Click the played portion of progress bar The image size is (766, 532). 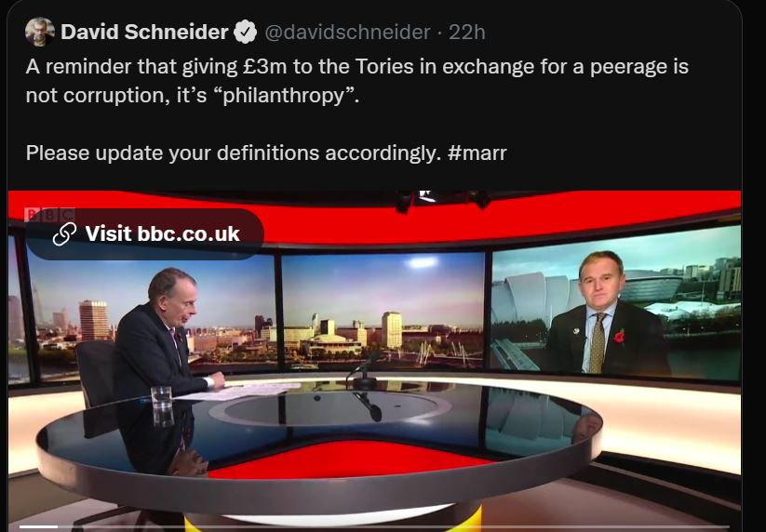click(x=38, y=527)
